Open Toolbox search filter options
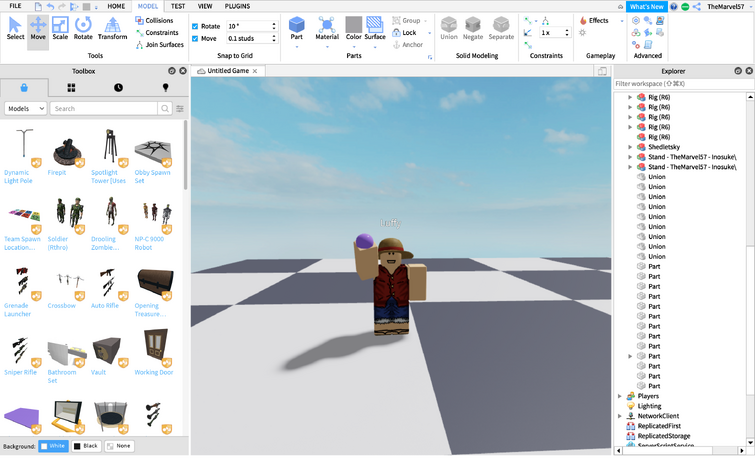Viewport: 755px width, 472px height. coord(180,109)
